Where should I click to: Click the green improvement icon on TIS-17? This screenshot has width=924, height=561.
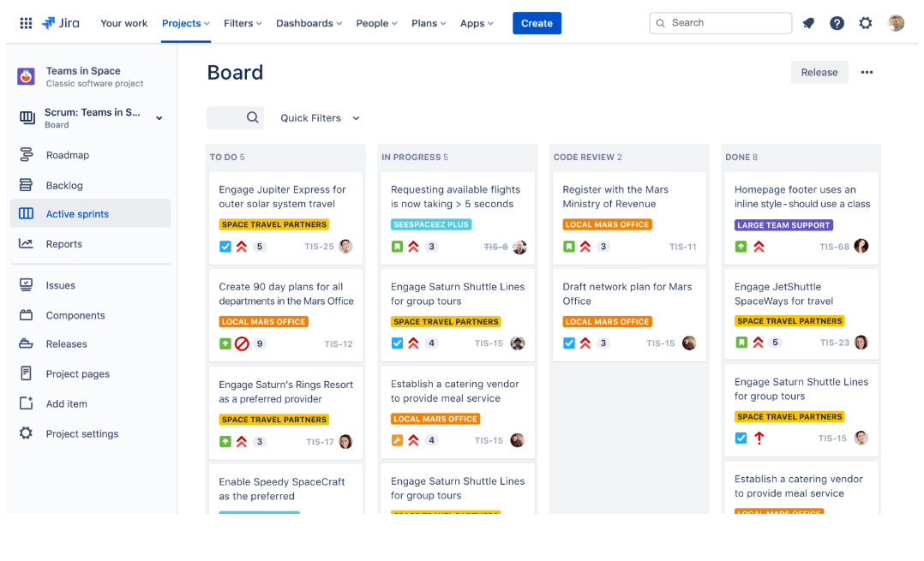[x=225, y=441]
